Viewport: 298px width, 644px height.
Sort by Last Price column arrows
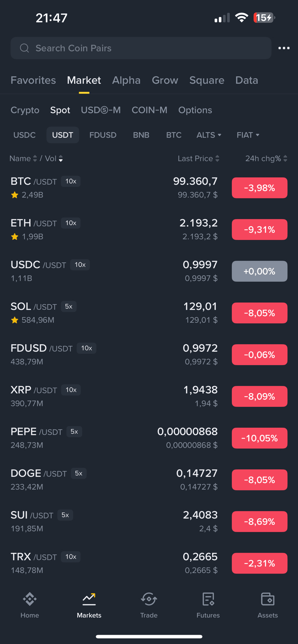[x=217, y=158]
